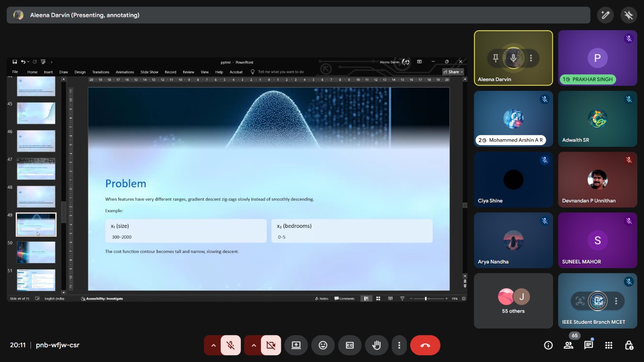Viewport: 644px width, 362px height.
Task: Open the chat panel icon
Action: click(588, 345)
